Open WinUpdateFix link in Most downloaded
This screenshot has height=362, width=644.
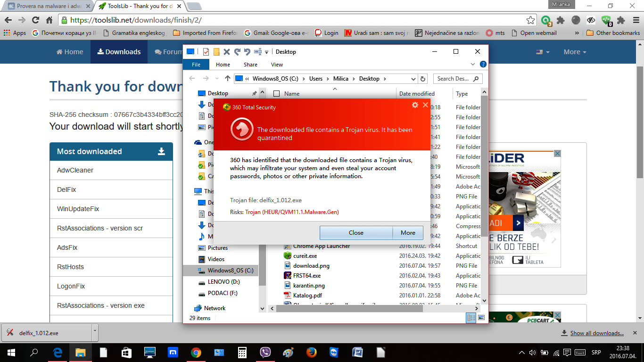(78, 209)
